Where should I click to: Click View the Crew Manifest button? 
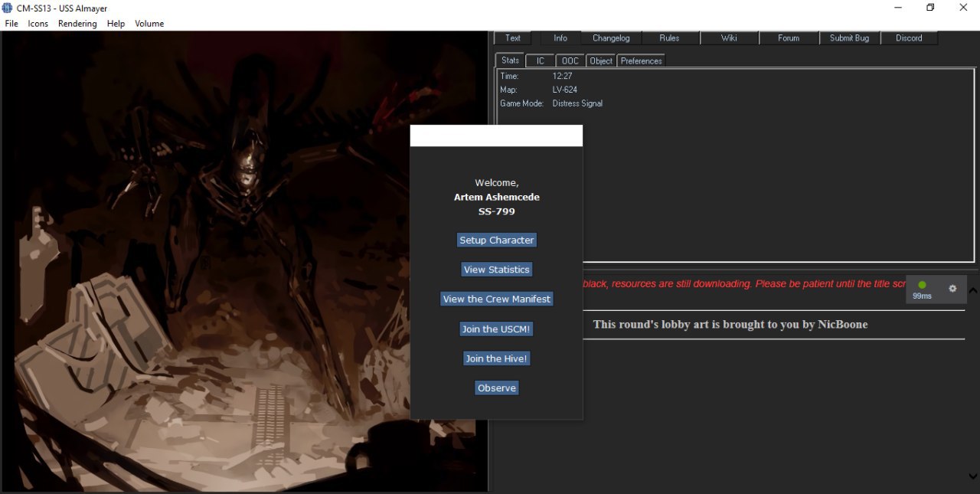[497, 299]
